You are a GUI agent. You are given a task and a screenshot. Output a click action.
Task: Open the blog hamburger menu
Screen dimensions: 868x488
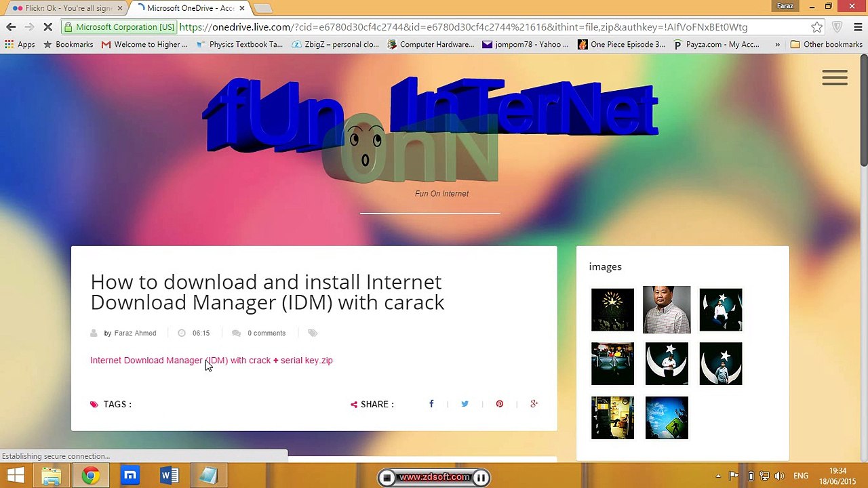click(x=835, y=78)
